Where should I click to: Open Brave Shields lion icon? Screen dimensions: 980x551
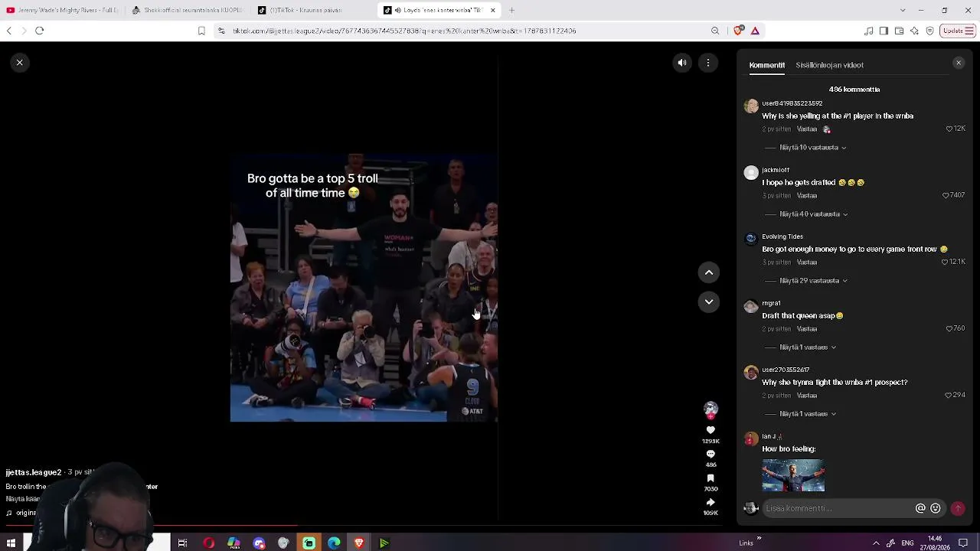(738, 31)
